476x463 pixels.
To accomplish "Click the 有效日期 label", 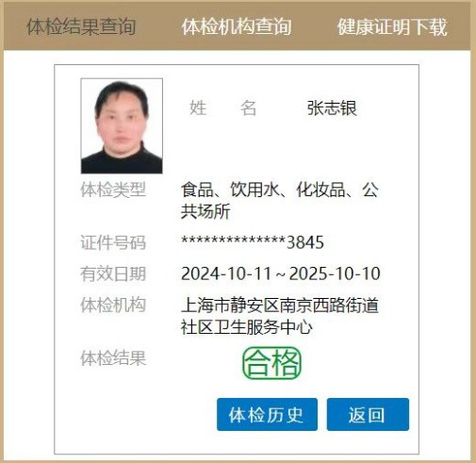I will (x=113, y=273).
